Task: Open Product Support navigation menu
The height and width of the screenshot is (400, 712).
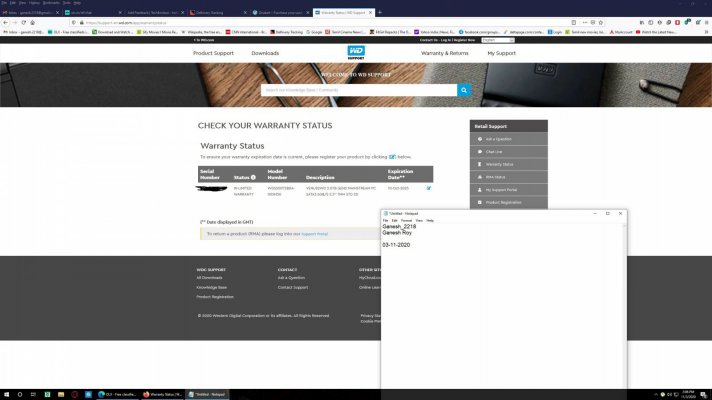Action: click(x=213, y=53)
